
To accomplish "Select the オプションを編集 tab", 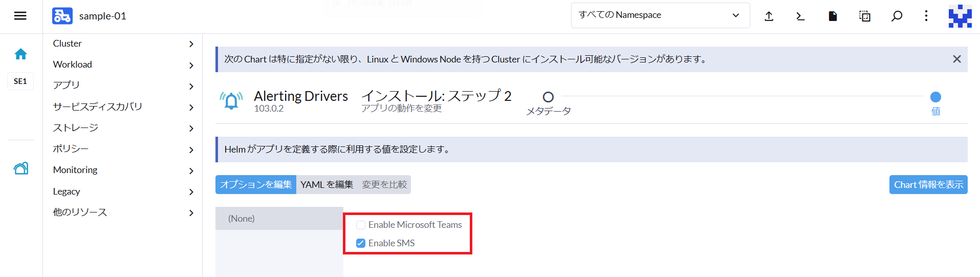I will tap(256, 185).
